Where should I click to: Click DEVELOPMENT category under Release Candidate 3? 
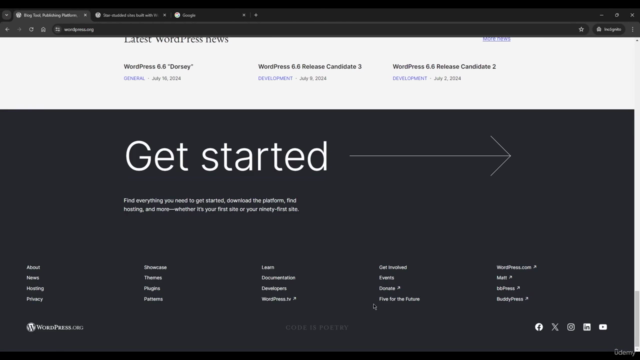(275, 78)
